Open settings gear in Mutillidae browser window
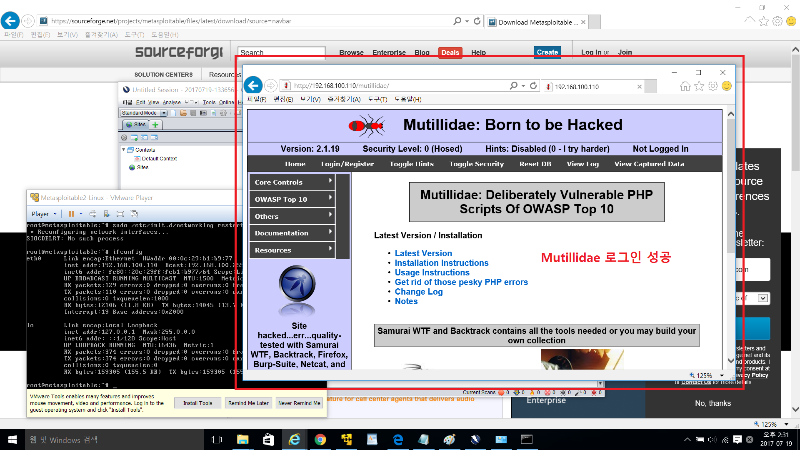 coord(713,86)
